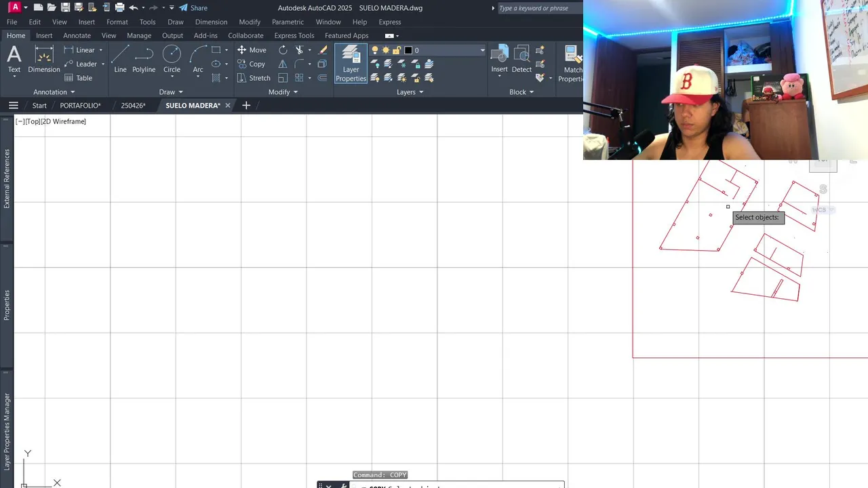Switch to the 250426 drawing tab

(x=133, y=106)
